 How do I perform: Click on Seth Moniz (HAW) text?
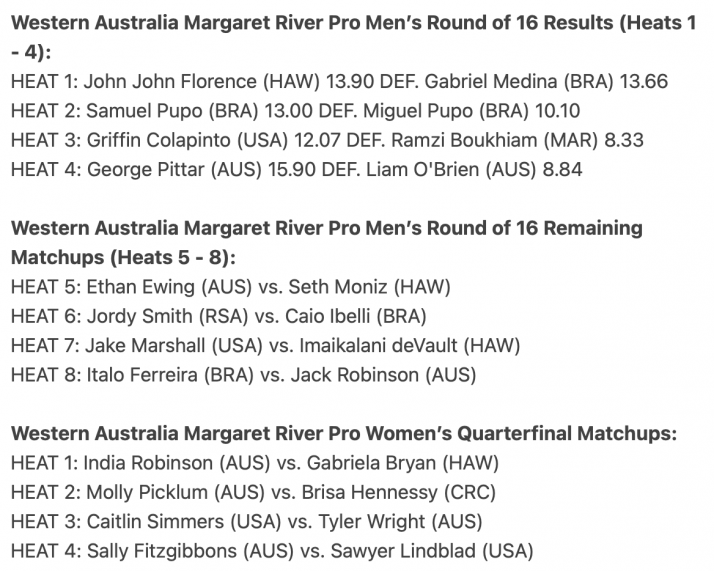coord(369,287)
